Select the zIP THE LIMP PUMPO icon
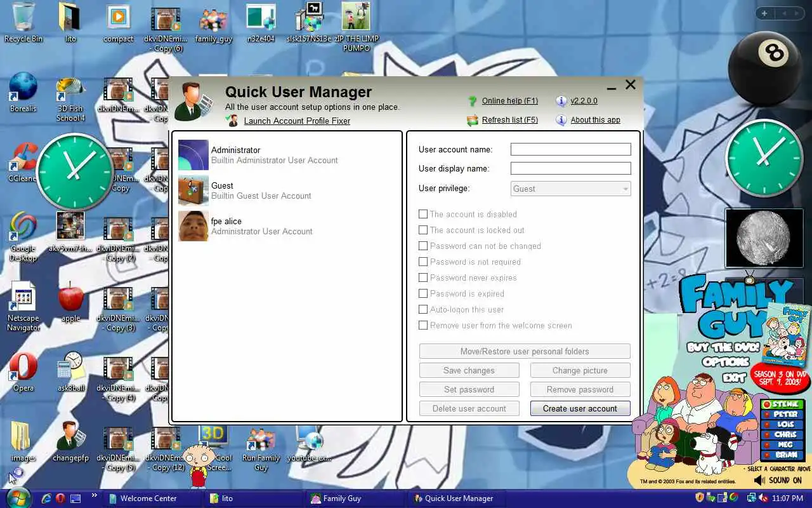This screenshot has width=812, height=508. pos(356,17)
